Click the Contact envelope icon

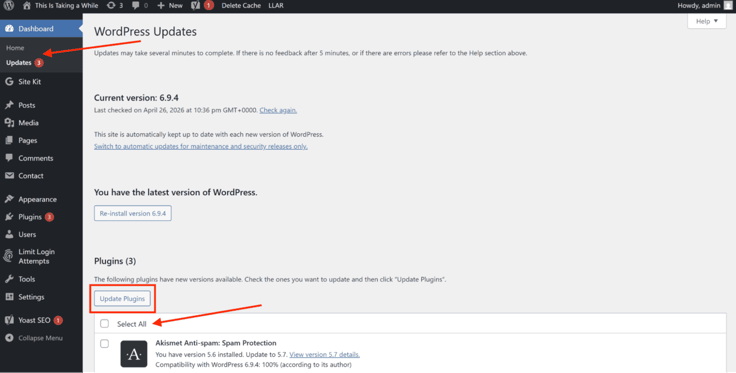(9, 175)
